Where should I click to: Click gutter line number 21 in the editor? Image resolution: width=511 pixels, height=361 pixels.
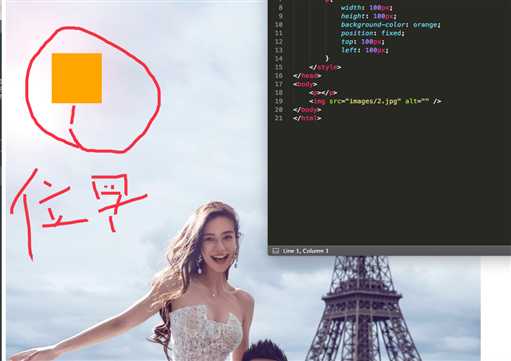coord(279,118)
